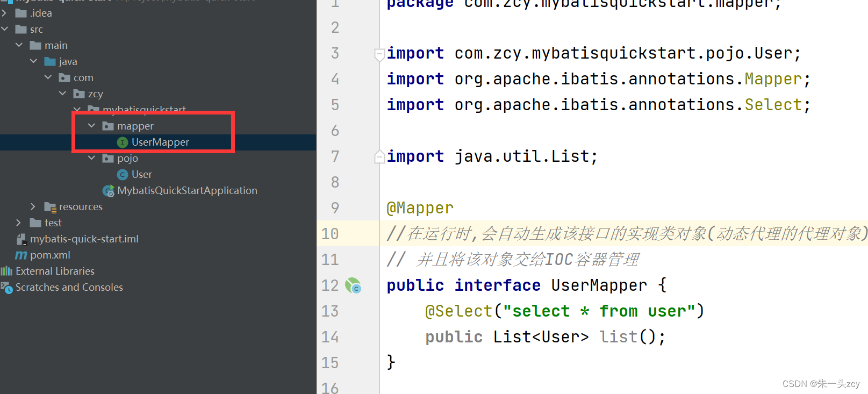This screenshot has height=394, width=868.
Task: Select the User class in project tree
Action: point(142,174)
